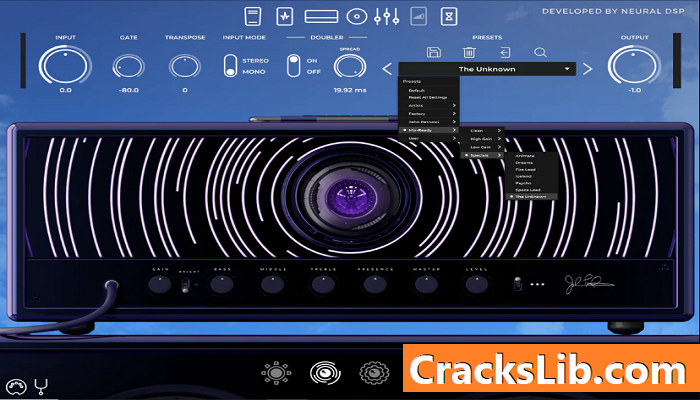Click the Output knob
The image size is (700, 400).
(x=633, y=65)
